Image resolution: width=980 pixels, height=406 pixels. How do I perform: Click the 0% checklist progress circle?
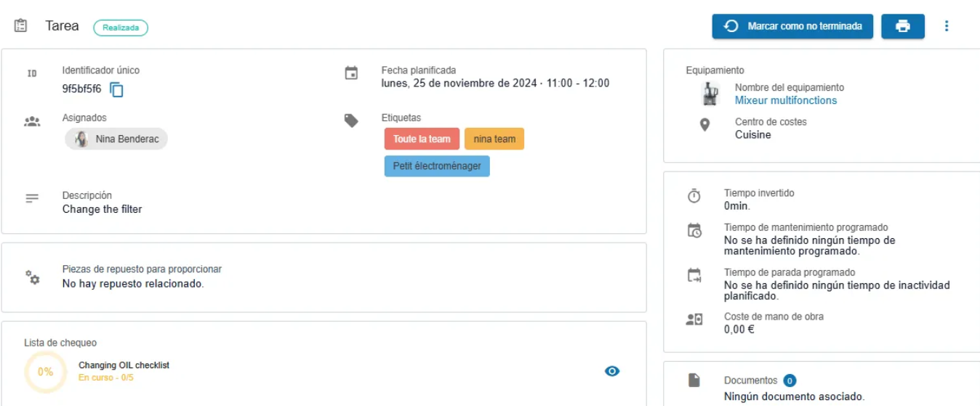[x=45, y=372]
